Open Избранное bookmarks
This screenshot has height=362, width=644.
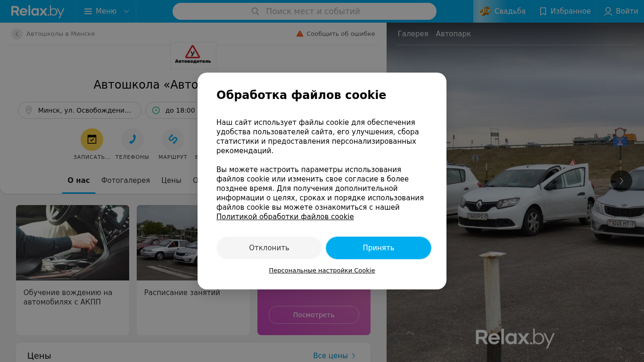coord(564,11)
